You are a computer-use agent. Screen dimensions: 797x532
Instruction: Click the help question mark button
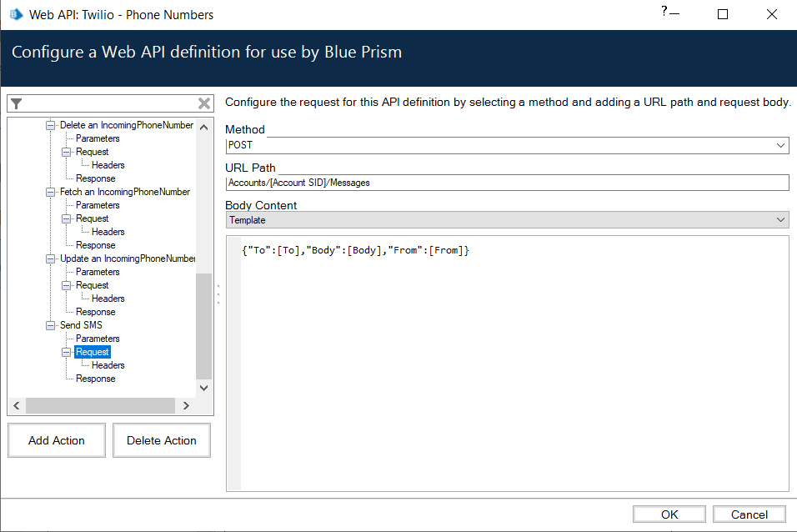(664, 11)
